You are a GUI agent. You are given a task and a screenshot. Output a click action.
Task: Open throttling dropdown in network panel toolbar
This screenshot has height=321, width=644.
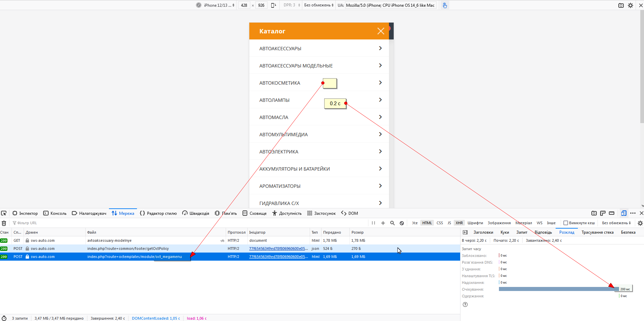click(616, 223)
